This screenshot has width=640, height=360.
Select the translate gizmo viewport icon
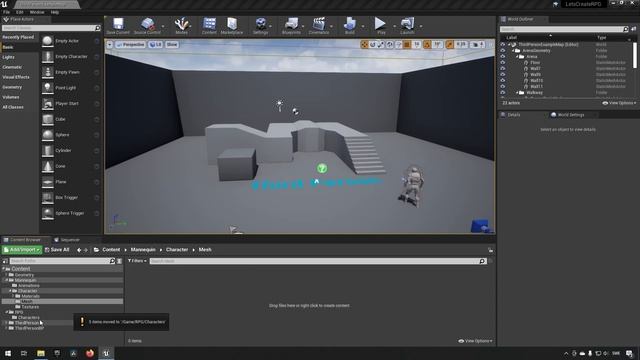364,44
